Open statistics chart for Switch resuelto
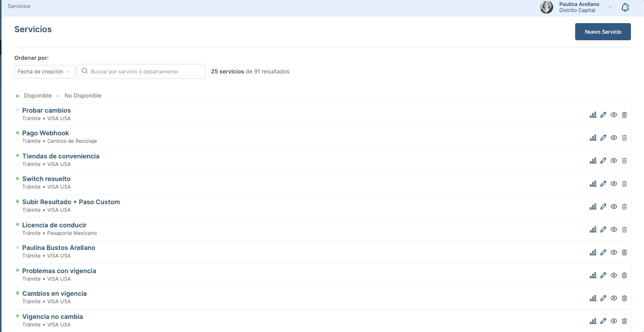Screen dimensions: 644x332 point(593,184)
